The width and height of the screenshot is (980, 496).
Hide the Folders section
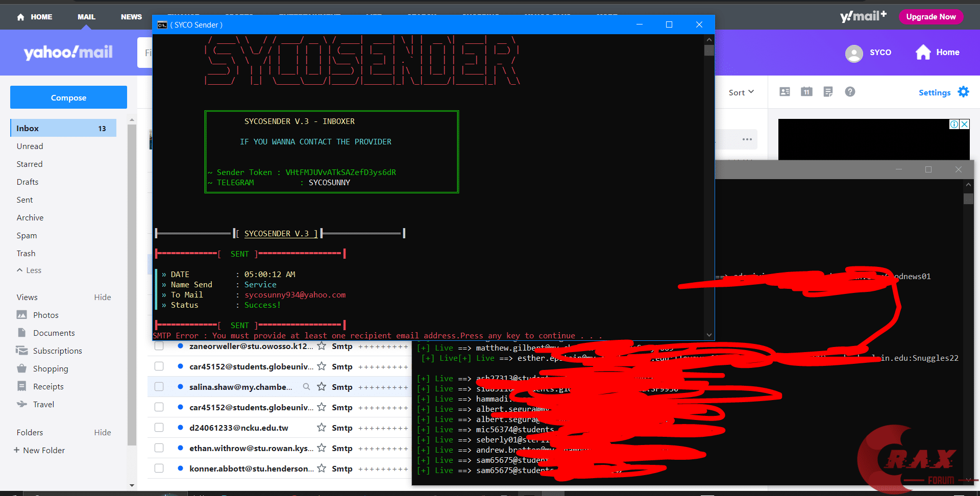pyautogui.click(x=103, y=432)
